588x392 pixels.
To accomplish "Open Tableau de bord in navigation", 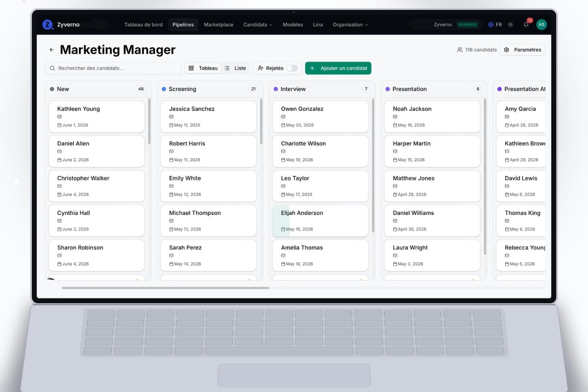I will pyautogui.click(x=143, y=24).
